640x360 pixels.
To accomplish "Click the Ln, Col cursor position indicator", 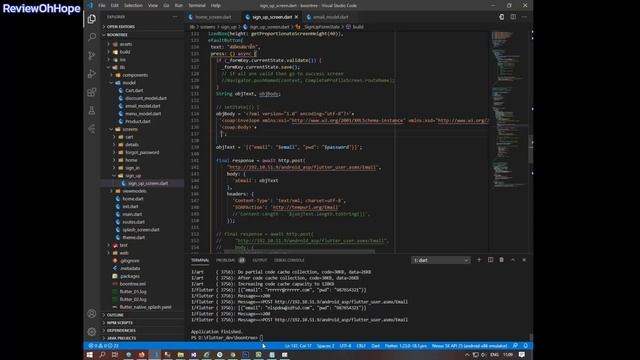I will (x=298, y=346).
